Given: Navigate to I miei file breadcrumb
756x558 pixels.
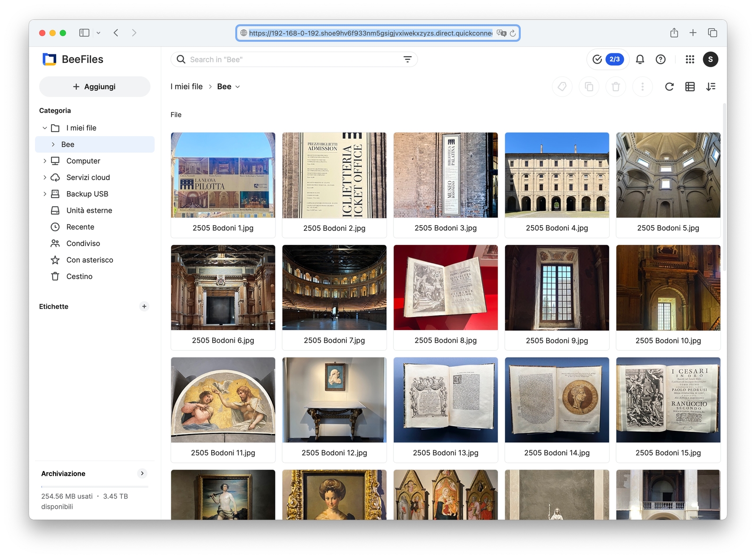Looking at the screenshot, I should tap(186, 87).
